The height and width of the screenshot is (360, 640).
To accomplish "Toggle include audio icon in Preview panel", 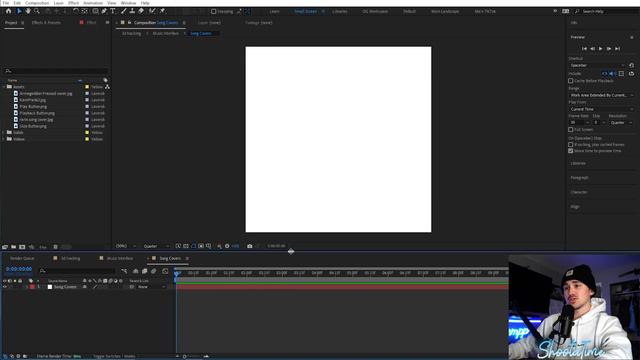I will tap(613, 74).
